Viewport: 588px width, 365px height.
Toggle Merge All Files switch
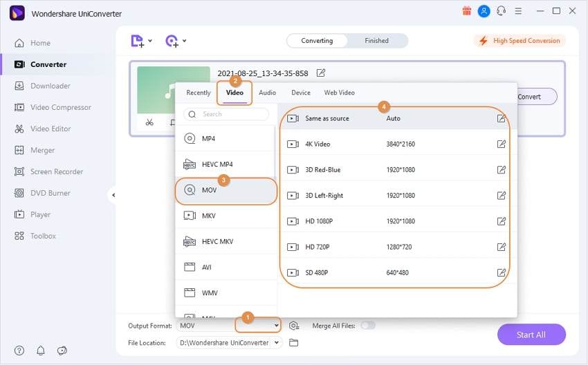tap(367, 326)
